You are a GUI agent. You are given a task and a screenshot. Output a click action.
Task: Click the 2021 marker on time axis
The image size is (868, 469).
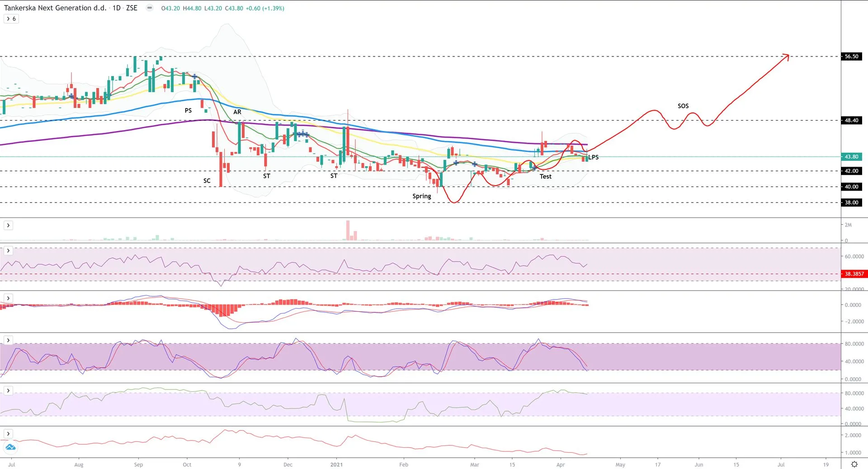pyautogui.click(x=336, y=464)
